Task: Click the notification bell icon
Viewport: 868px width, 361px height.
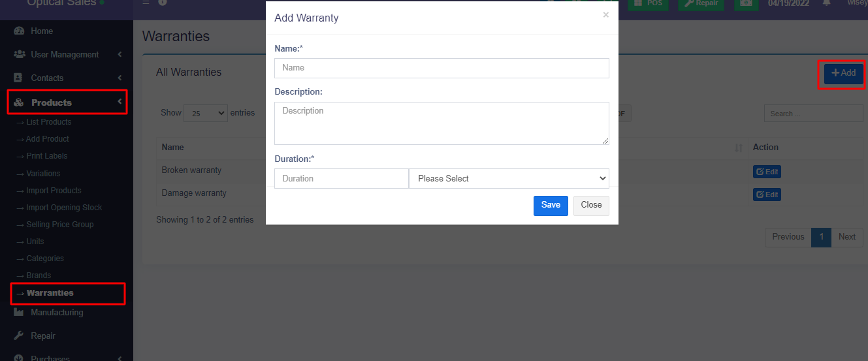Action: point(826,3)
